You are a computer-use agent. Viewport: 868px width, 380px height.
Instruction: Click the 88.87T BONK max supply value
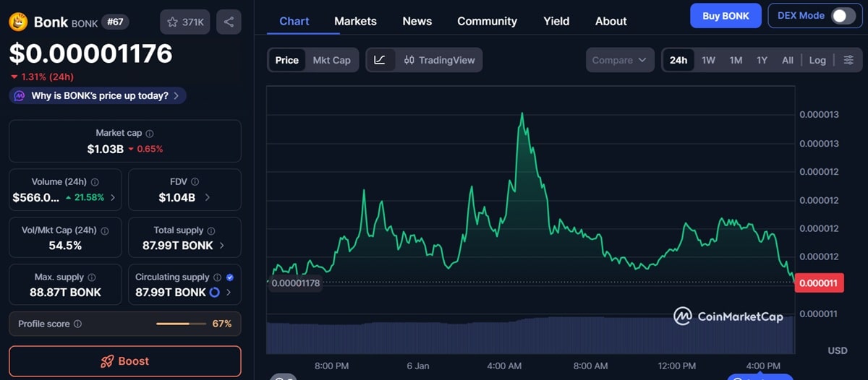(65, 293)
